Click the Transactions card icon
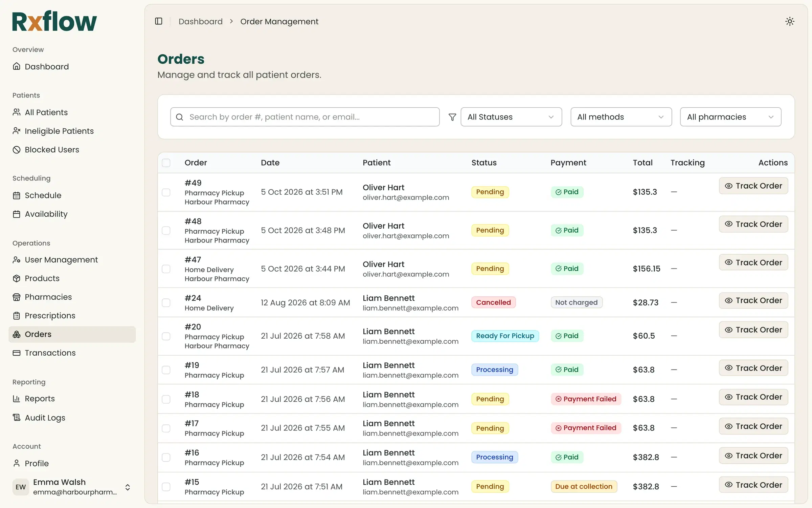This screenshot has width=812, height=508. coord(17,353)
